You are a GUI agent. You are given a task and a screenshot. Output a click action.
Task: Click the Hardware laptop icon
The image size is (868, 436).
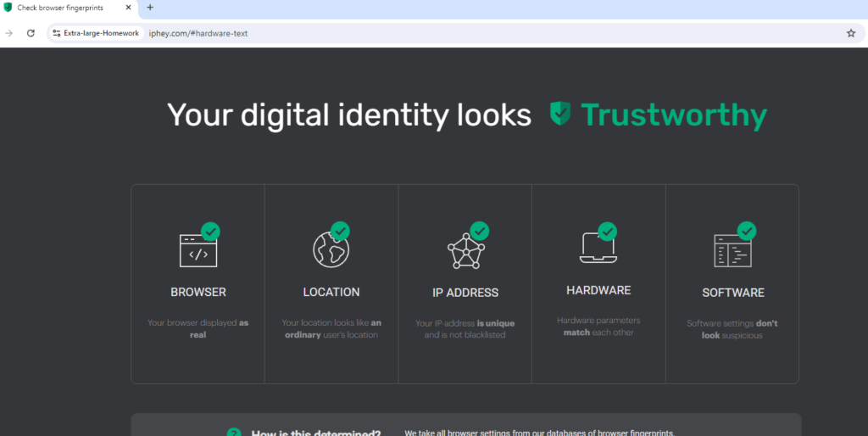pyautogui.click(x=598, y=248)
